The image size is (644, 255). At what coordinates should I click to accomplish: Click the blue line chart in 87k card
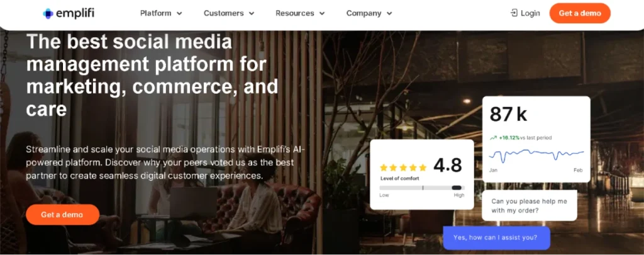[536, 155]
